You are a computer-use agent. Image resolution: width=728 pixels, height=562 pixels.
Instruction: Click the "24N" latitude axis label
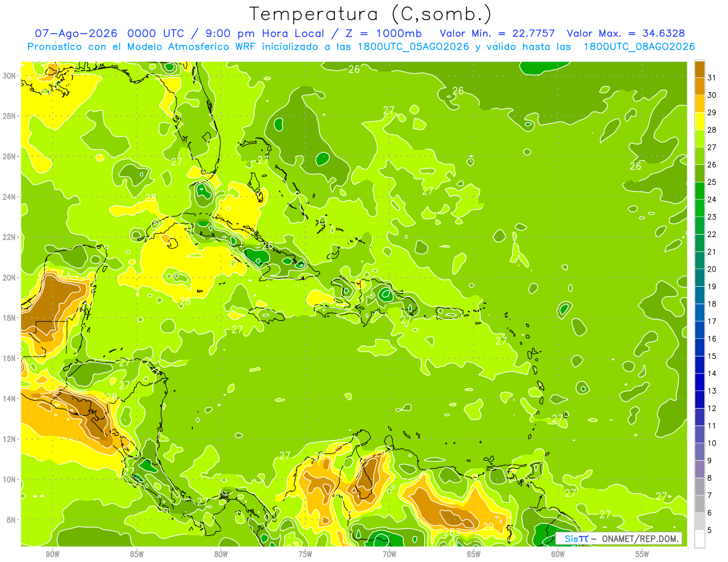point(9,197)
